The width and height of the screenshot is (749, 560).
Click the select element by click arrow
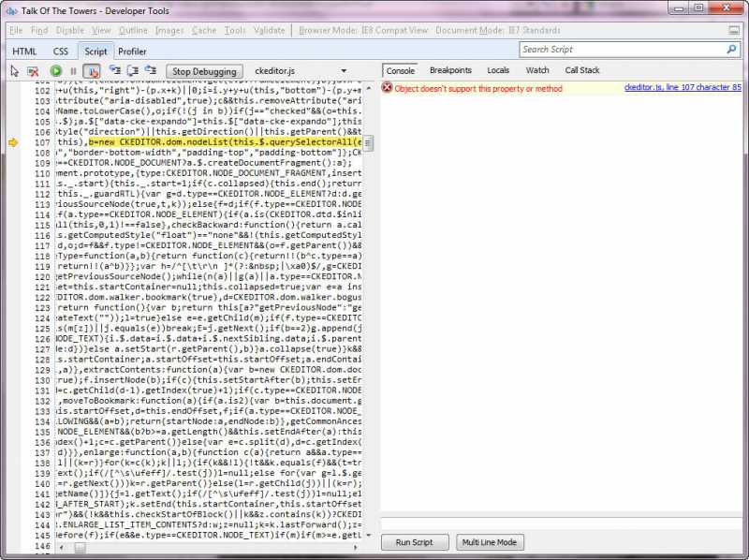(x=15, y=70)
